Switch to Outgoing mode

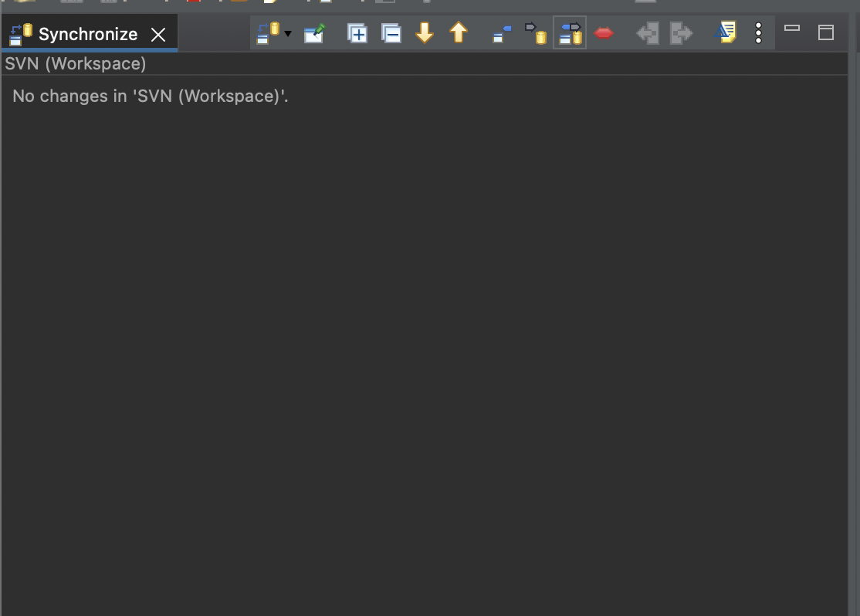coord(536,33)
